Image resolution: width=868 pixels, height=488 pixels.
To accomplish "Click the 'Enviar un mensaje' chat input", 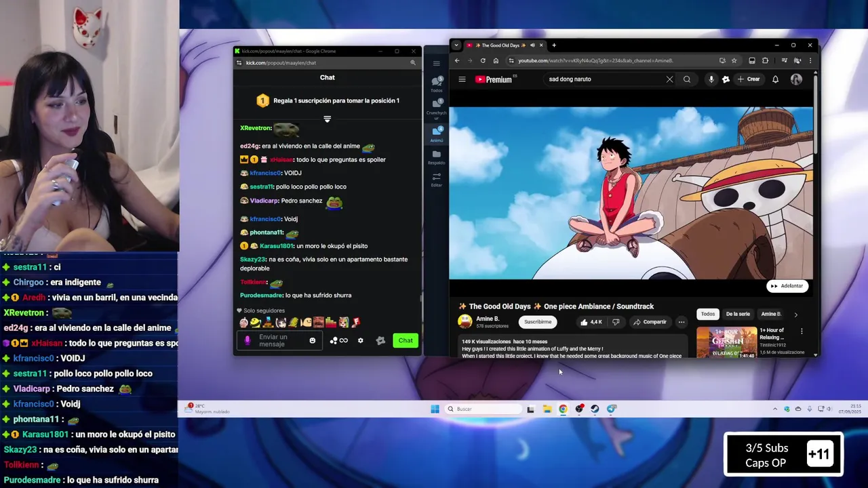I will [280, 340].
